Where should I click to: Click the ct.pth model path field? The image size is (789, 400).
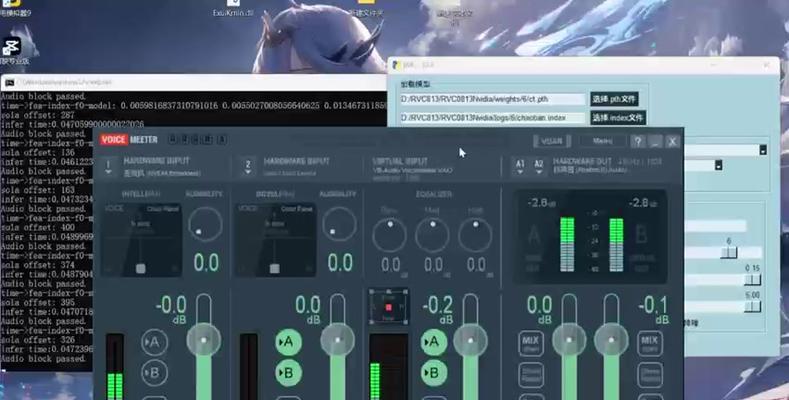point(493,99)
